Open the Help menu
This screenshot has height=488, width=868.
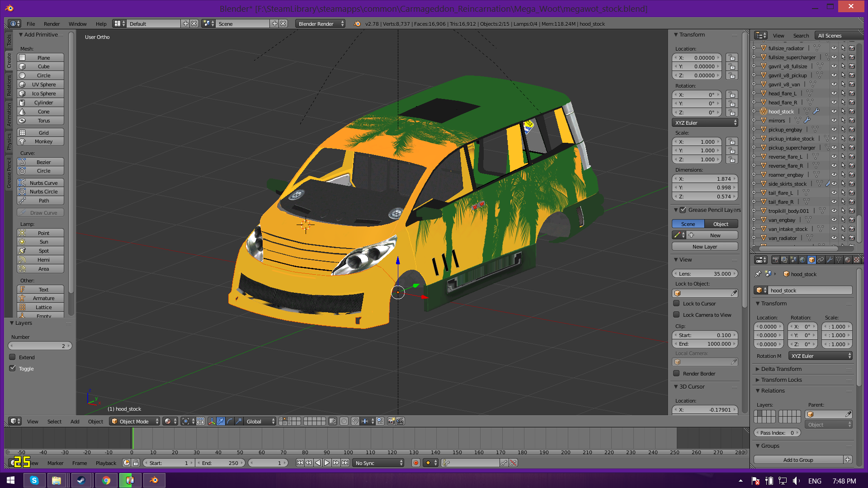101,23
